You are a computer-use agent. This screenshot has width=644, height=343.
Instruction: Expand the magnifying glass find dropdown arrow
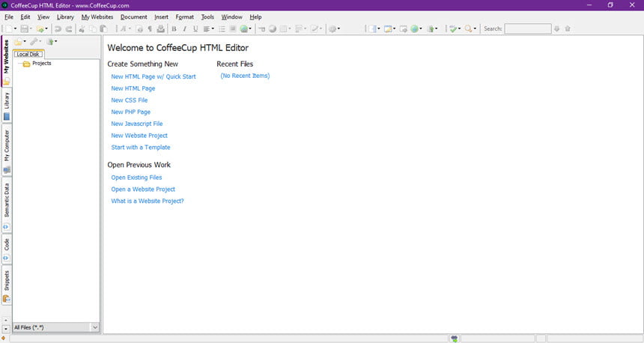coord(476,28)
